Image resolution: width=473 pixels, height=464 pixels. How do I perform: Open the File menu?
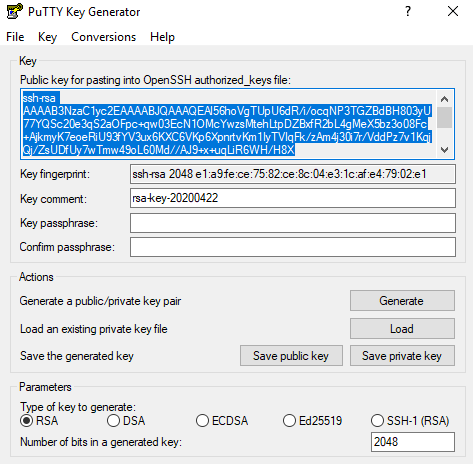tap(15, 37)
